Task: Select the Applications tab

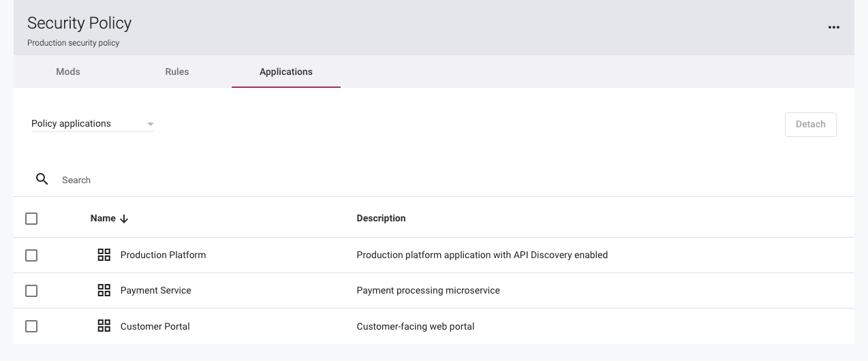Action: [286, 72]
